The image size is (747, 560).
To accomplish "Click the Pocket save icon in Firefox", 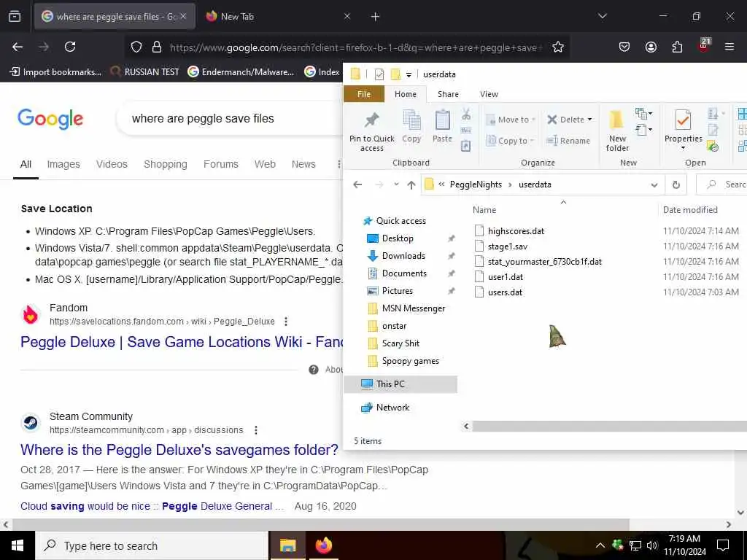I will click(x=624, y=47).
